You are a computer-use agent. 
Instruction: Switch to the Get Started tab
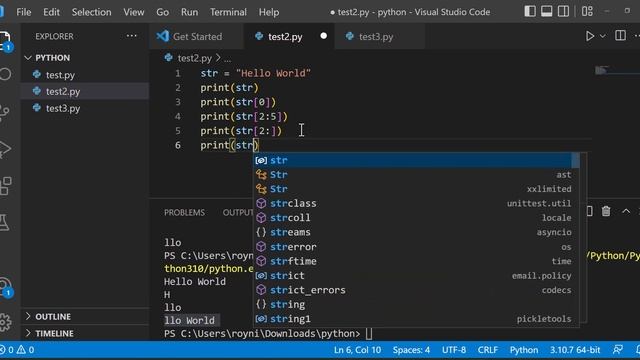[197, 36]
